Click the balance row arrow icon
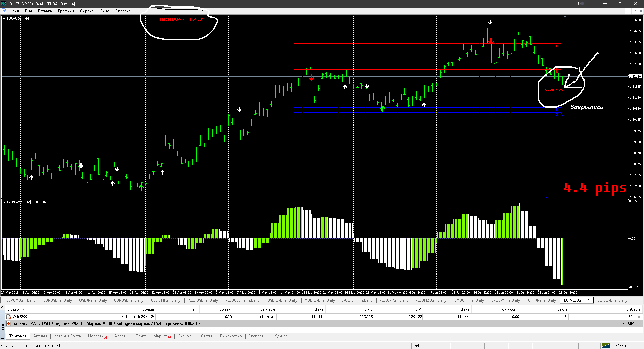The image size is (644, 349). coord(9,323)
